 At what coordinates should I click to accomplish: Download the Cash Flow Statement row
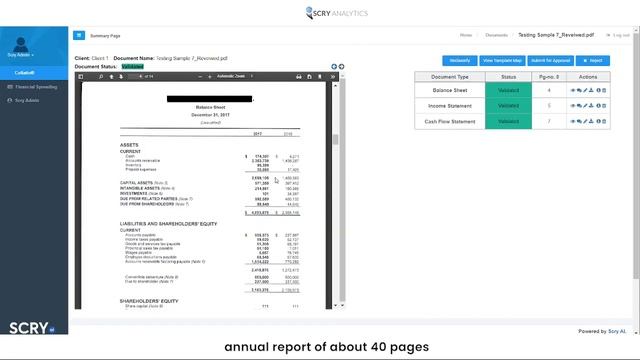click(591, 121)
